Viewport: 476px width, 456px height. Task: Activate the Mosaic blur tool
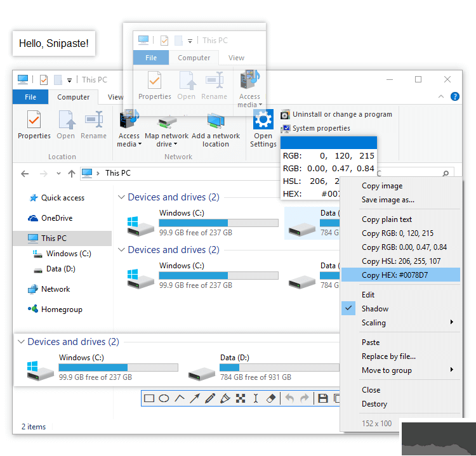click(x=241, y=398)
